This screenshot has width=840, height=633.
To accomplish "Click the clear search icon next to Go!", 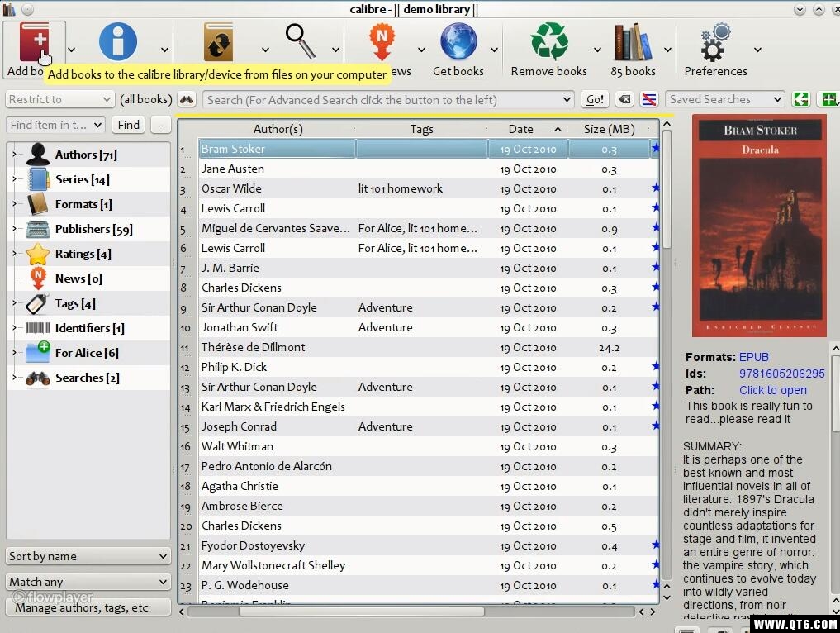I will click(x=624, y=100).
